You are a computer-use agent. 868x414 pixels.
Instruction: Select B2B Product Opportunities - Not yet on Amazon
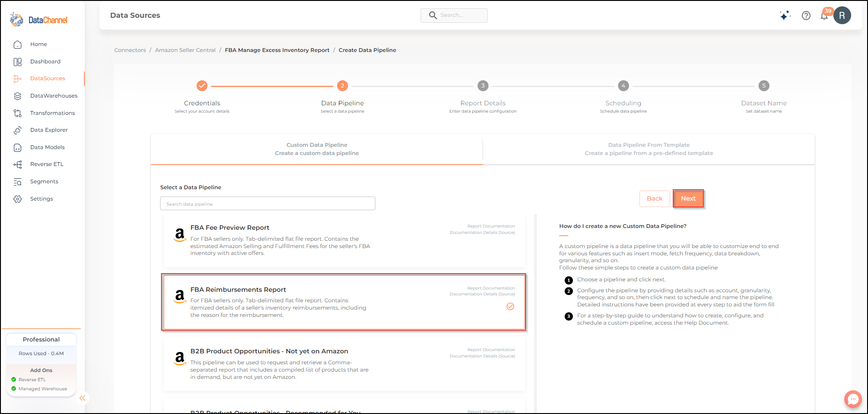269,351
